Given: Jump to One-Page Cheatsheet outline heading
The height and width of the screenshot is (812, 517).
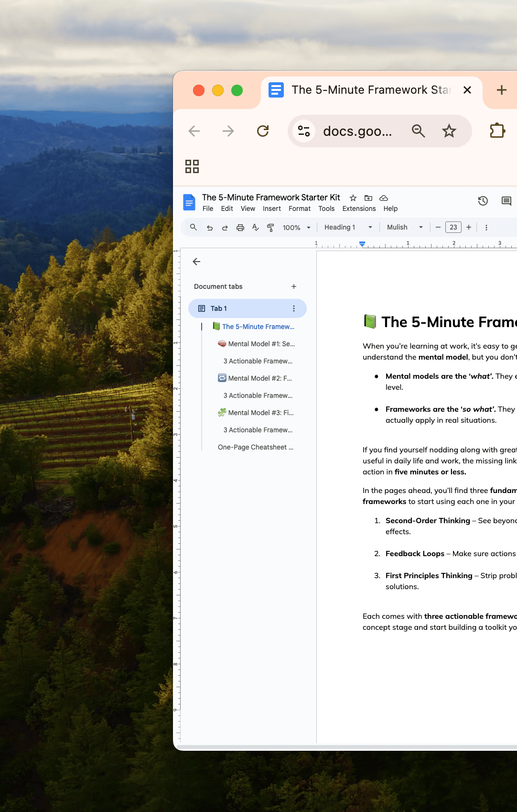Looking at the screenshot, I should coord(255,447).
